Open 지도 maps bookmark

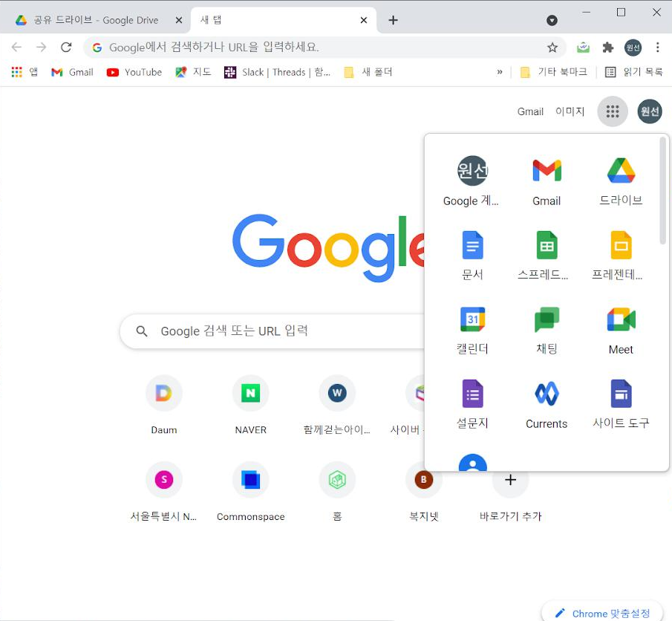193,72
